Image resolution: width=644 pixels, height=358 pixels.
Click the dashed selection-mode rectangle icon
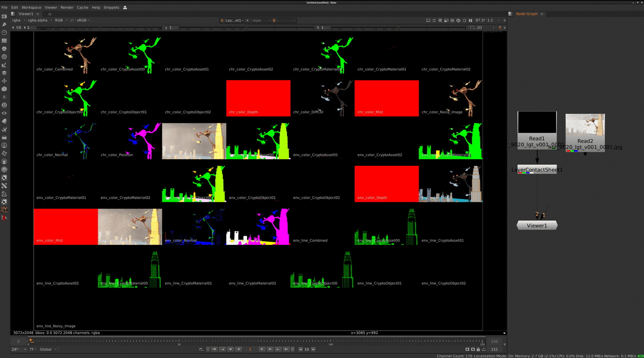pyautogui.click(x=472, y=28)
